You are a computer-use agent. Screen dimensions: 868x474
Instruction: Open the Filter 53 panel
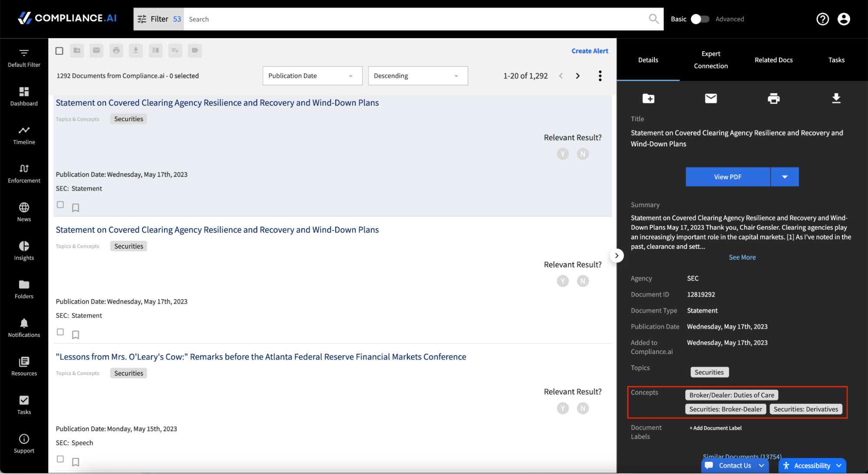pyautogui.click(x=159, y=19)
